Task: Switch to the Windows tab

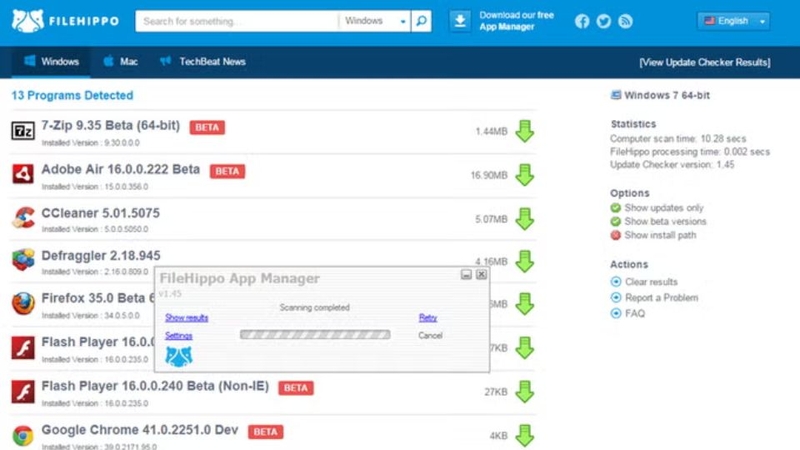Action: click(51, 62)
